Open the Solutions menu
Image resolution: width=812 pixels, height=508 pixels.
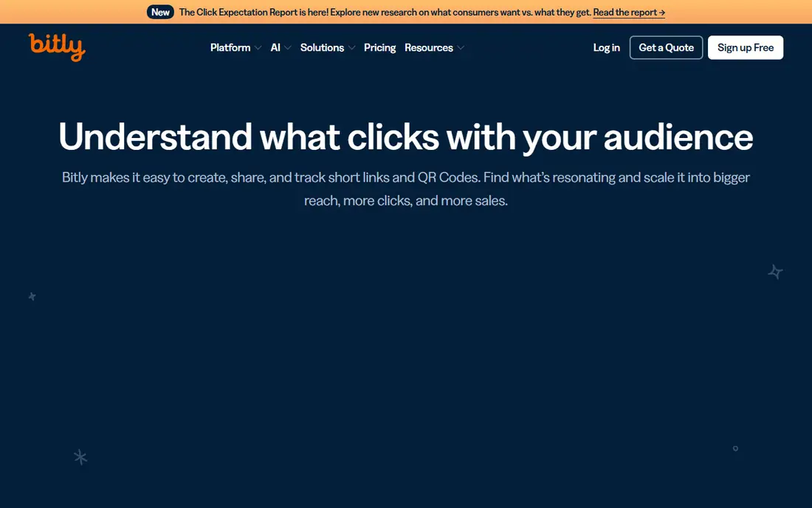(x=322, y=48)
